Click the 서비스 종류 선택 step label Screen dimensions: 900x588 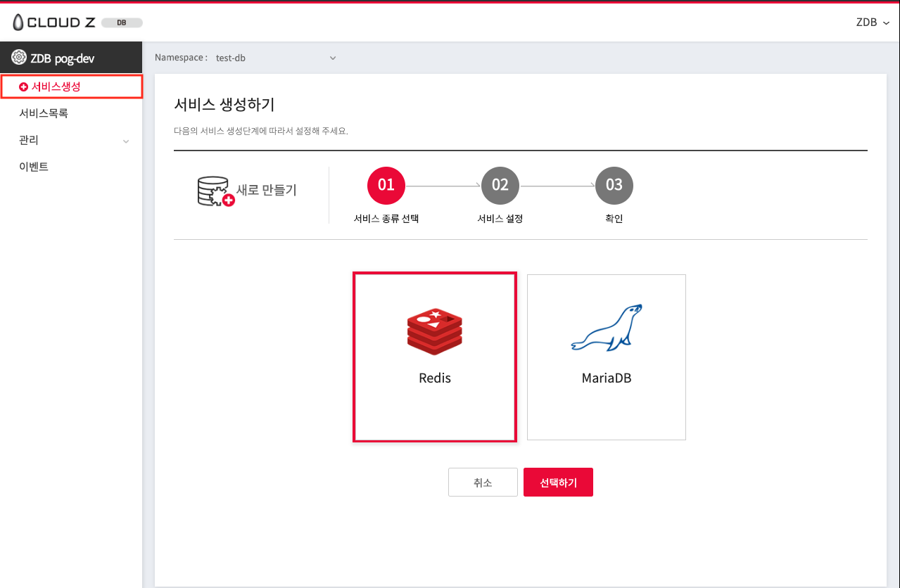click(x=386, y=219)
